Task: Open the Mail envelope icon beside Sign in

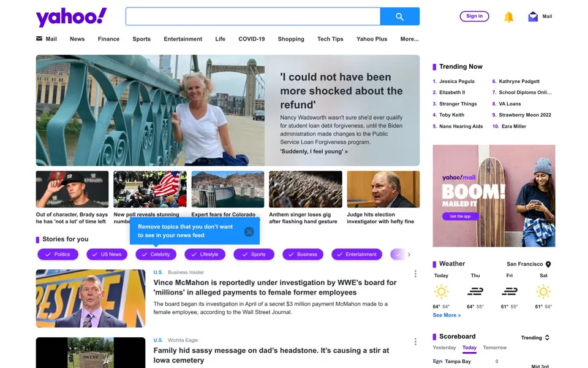Action: [x=533, y=17]
